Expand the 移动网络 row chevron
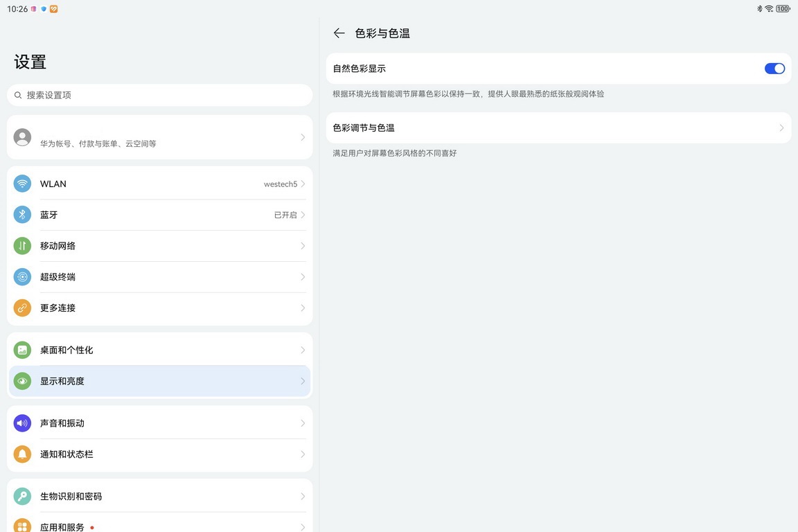This screenshot has width=798, height=532. coord(303,246)
